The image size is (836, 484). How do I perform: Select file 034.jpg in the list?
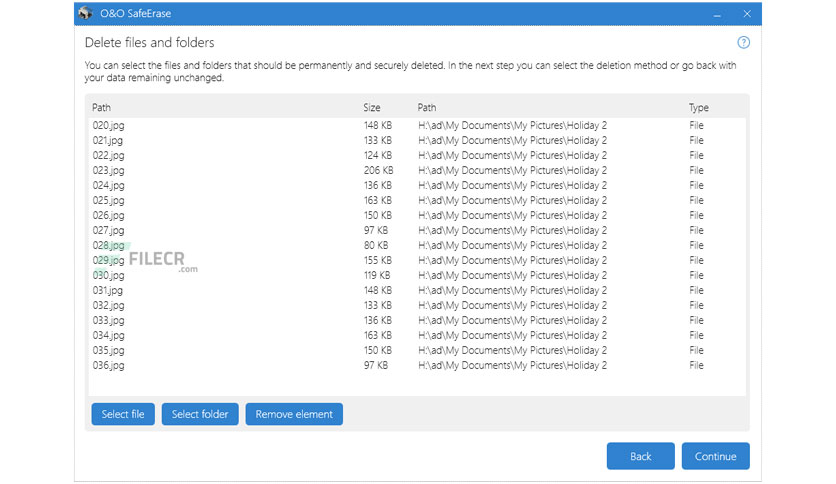point(108,335)
